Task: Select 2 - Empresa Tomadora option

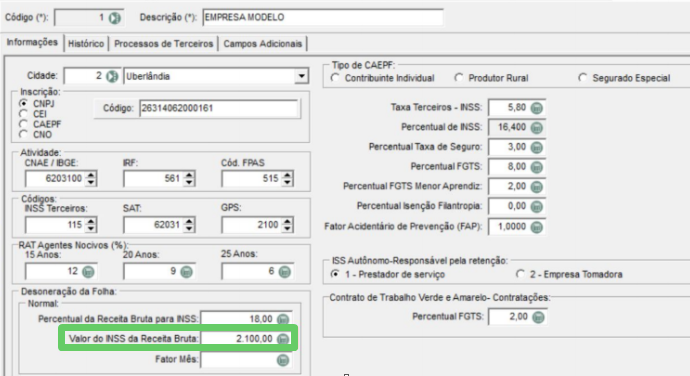Action: (x=520, y=274)
